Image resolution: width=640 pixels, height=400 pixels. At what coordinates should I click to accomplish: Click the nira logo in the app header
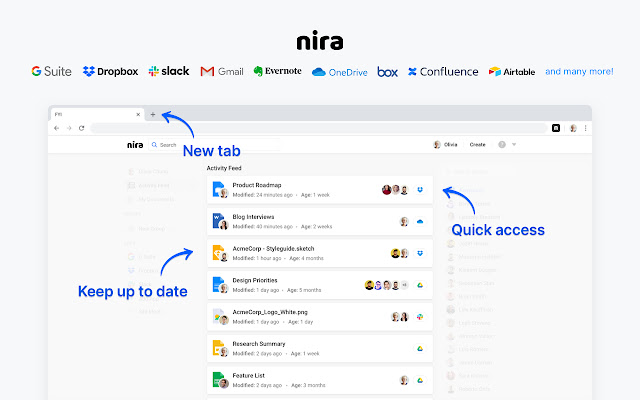135,145
